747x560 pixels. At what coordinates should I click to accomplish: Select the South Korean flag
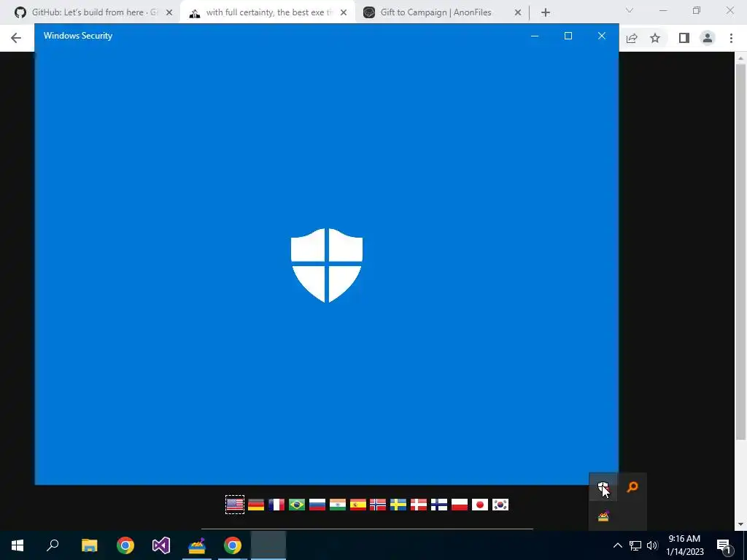[x=500, y=505]
